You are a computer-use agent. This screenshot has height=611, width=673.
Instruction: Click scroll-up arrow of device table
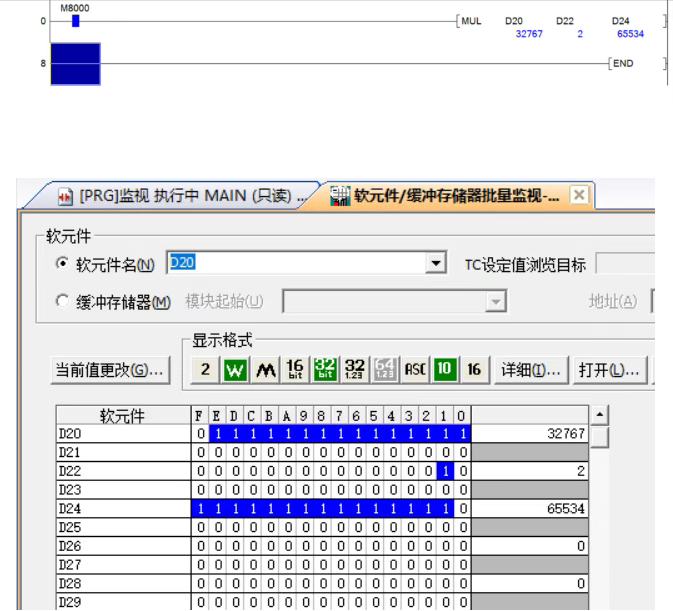tap(600, 415)
